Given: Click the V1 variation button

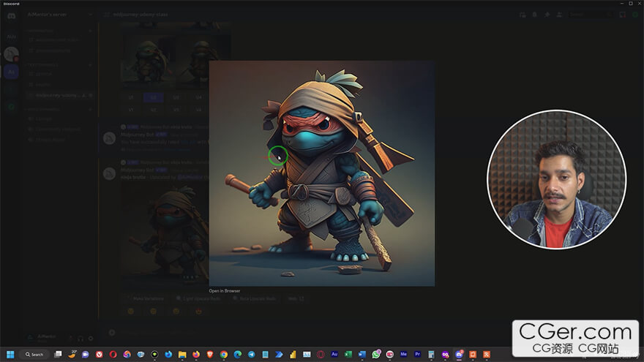Looking at the screenshot, I should pos(131,110).
